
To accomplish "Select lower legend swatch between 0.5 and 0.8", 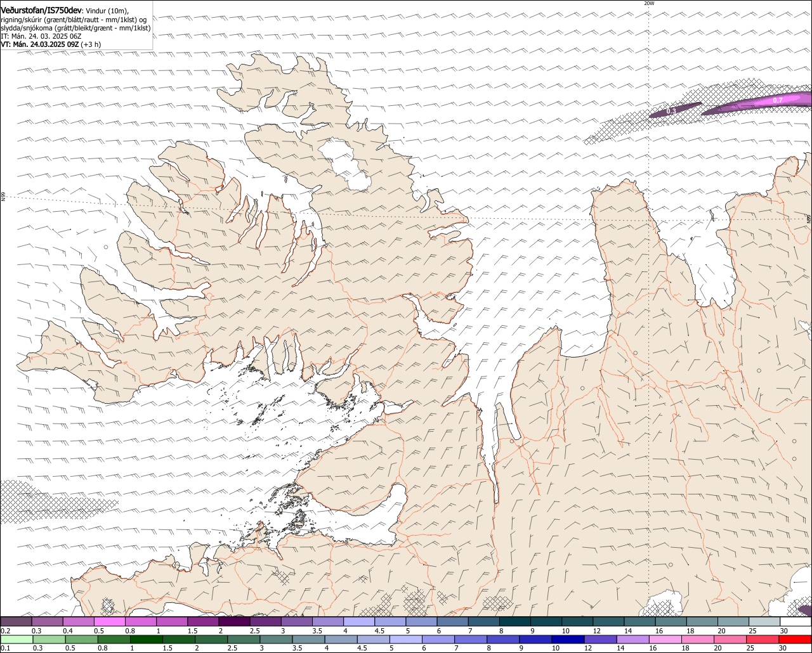I will 81,639.
